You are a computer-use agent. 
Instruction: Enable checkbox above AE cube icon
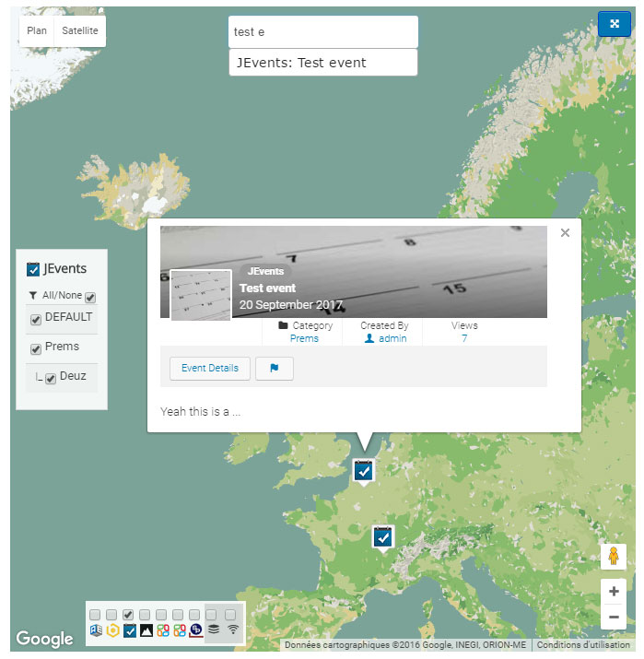[95, 615]
